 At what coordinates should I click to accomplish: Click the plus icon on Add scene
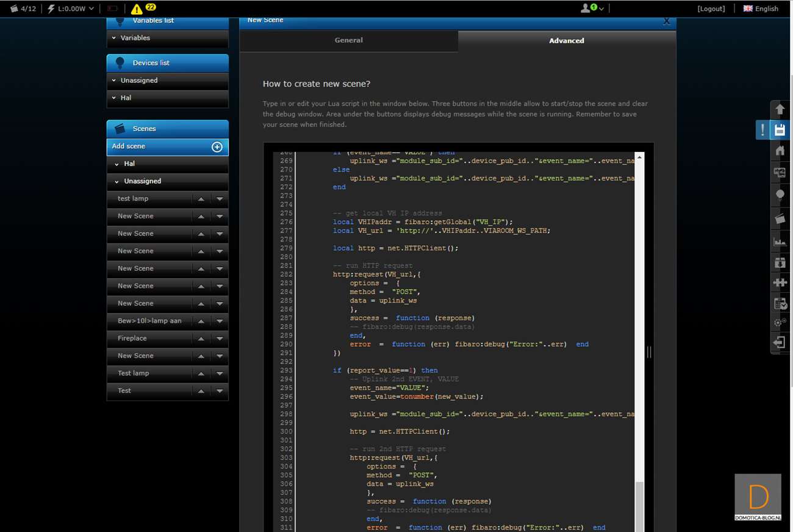point(217,147)
